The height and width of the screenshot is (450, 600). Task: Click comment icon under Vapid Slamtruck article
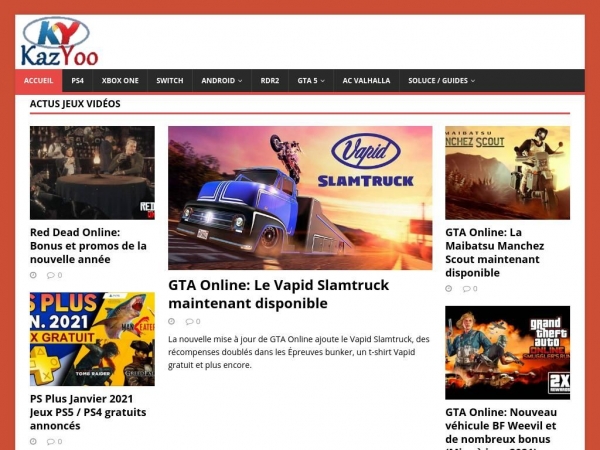coord(192,321)
